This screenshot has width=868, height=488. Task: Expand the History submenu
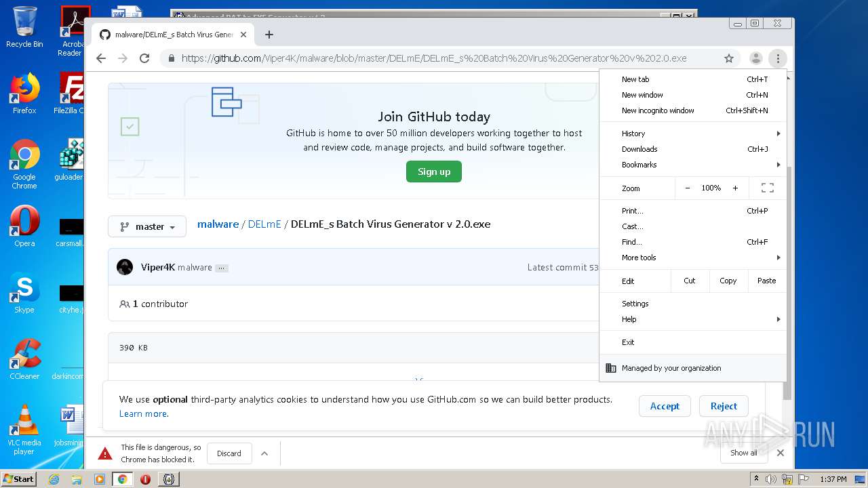coord(693,134)
